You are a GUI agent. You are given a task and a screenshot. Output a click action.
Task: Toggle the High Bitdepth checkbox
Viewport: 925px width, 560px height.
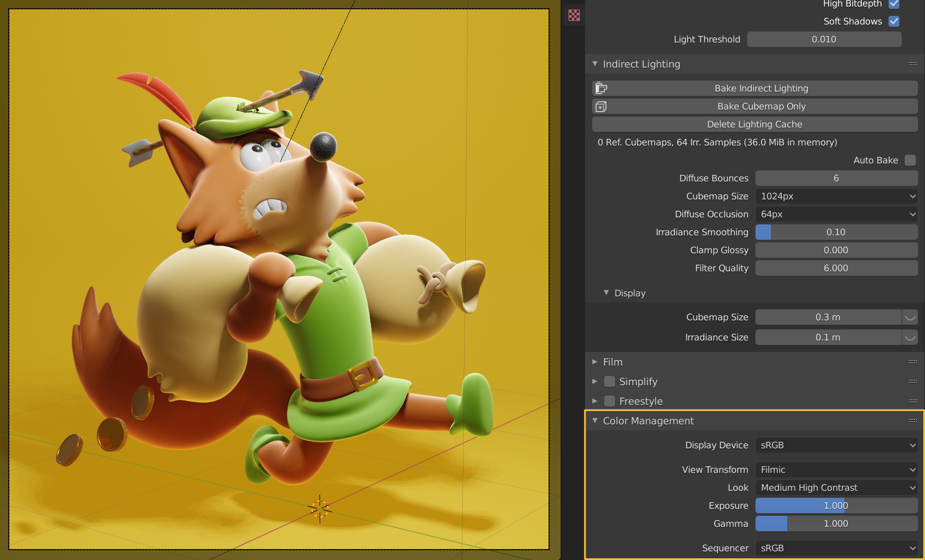tap(894, 4)
